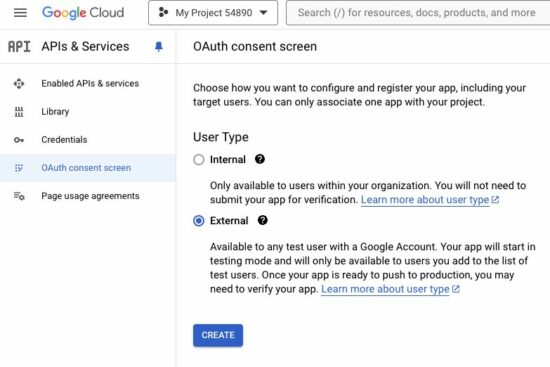Open the Library page
The width and height of the screenshot is (550, 367).
(x=88, y=112)
